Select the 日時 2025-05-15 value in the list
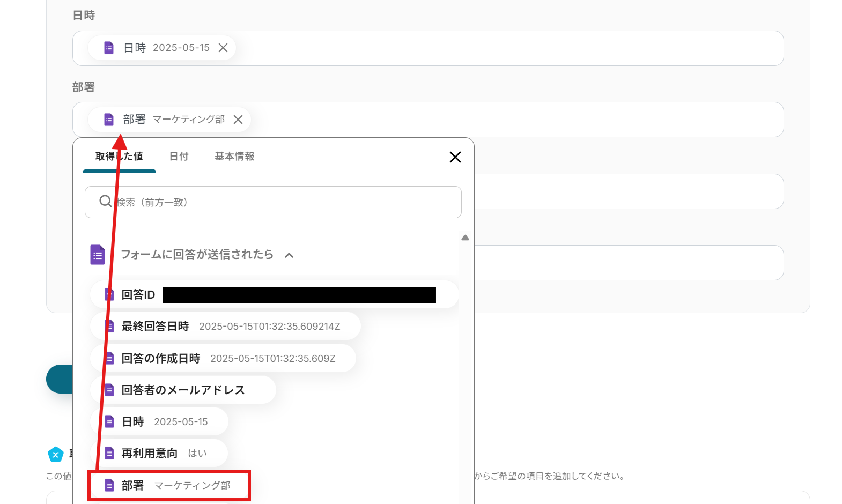Viewport: 842px width, 504px height. tap(159, 422)
